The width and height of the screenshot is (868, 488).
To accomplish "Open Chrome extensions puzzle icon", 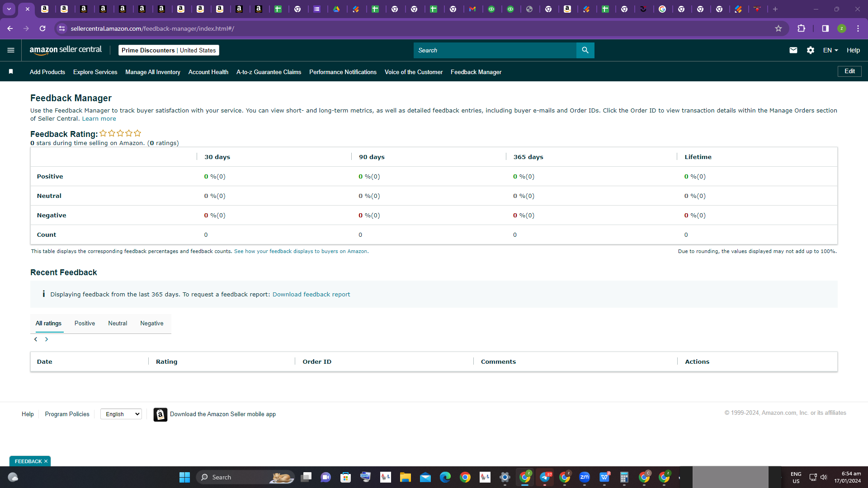I will click(801, 28).
